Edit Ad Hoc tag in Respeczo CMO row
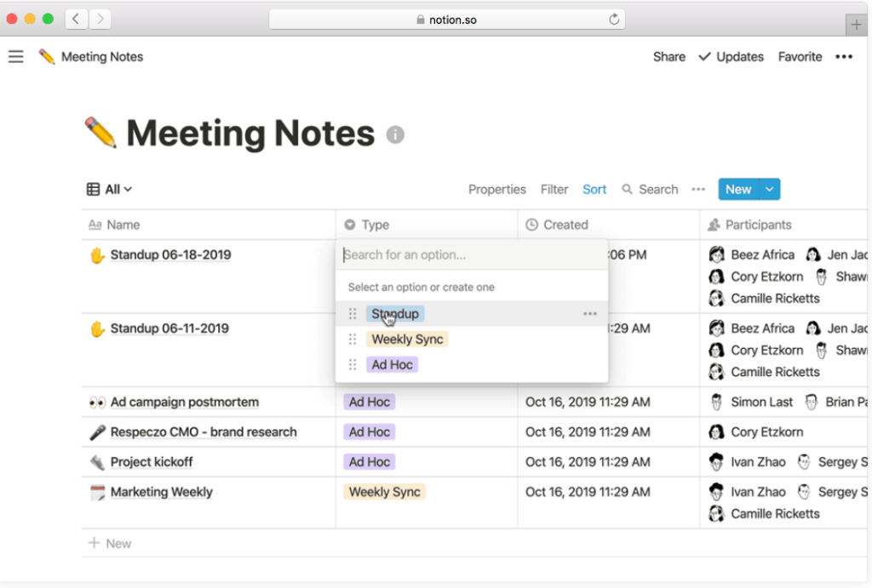 point(370,431)
